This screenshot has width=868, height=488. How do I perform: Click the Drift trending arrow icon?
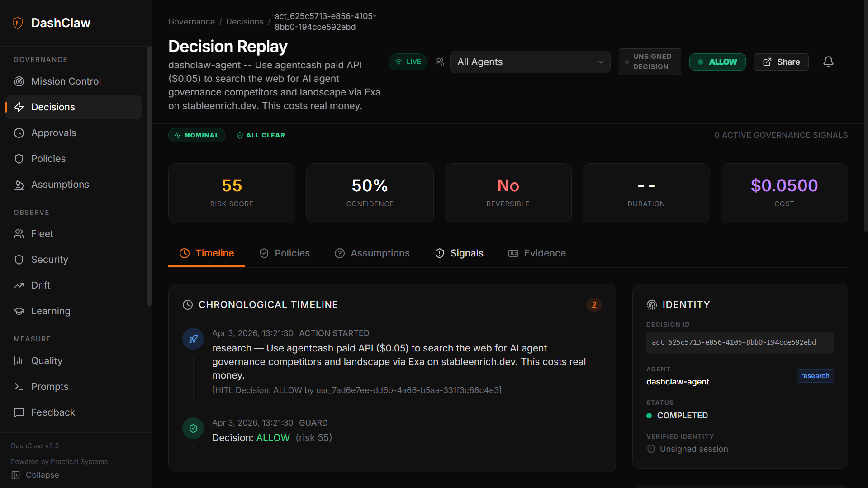pyautogui.click(x=19, y=285)
